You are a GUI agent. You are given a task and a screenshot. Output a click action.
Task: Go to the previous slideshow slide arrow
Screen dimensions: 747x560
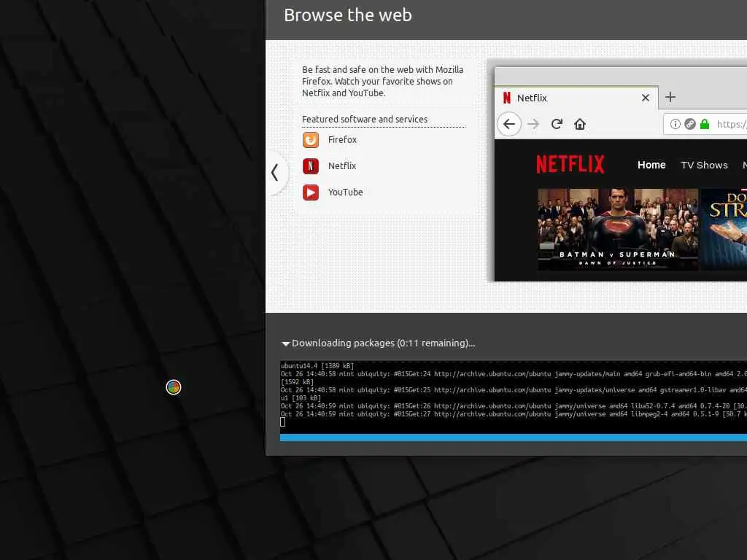[x=275, y=172]
